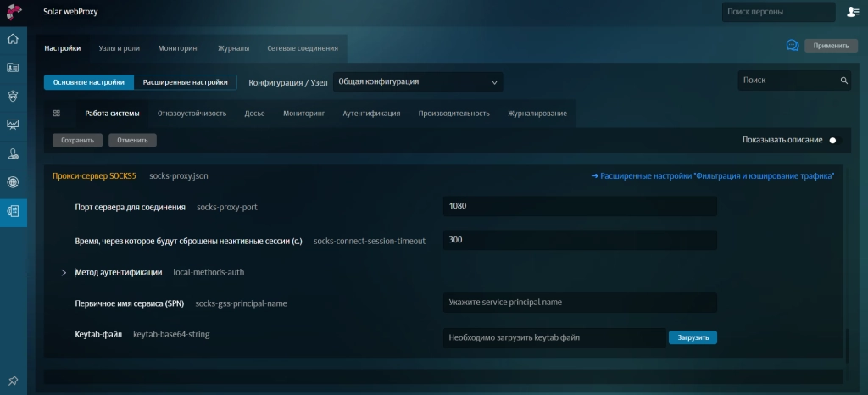Click the Применить button
Image resolution: width=868 pixels, height=395 pixels.
pyautogui.click(x=831, y=46)
